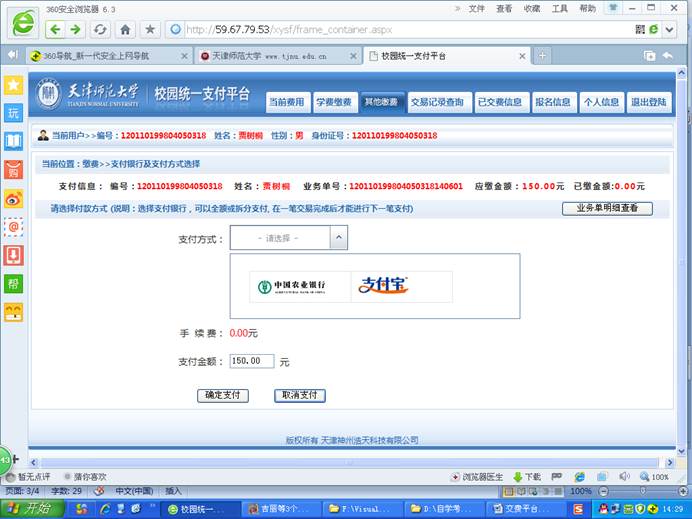The height and width of the screenshot is (519, 692).
Task: Click the speaker mute icon in status bar
Action: [x=624, y=477]
